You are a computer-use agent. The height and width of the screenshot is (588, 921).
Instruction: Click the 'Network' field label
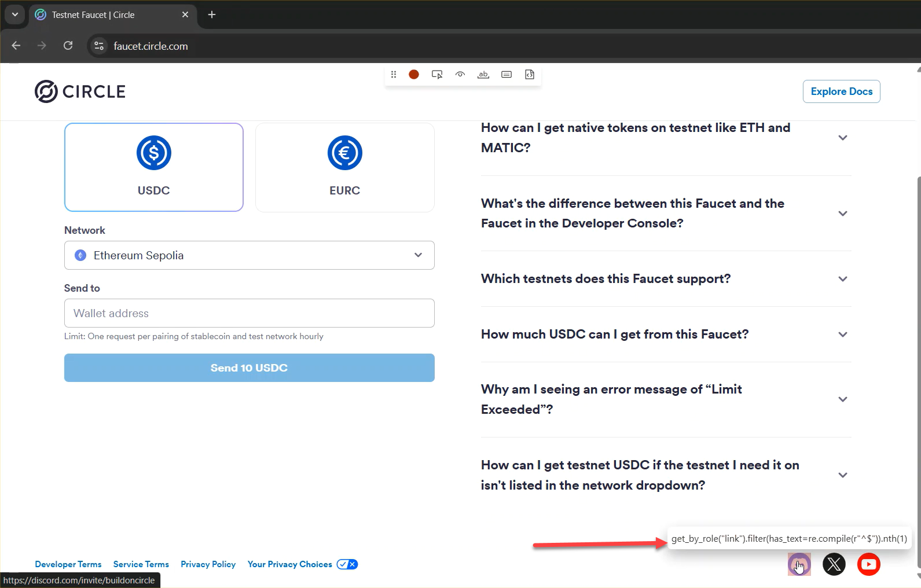85,230
